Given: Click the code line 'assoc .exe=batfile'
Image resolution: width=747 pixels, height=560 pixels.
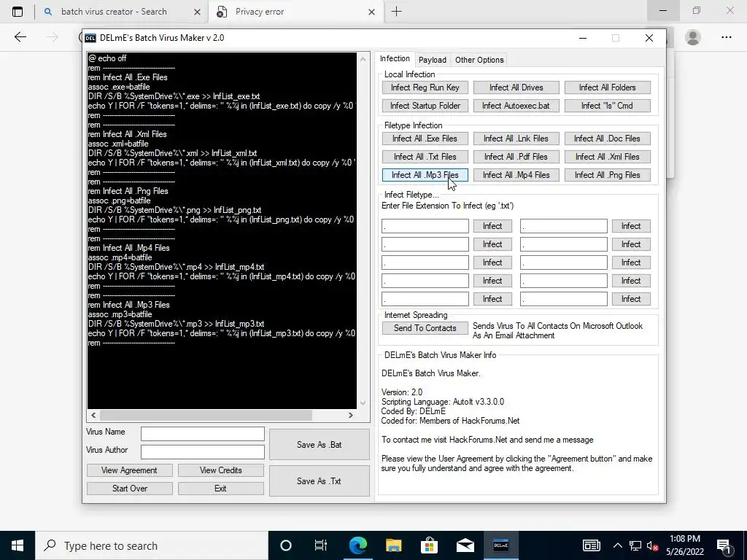Looking at the screenshot, I should pos(119,87).
